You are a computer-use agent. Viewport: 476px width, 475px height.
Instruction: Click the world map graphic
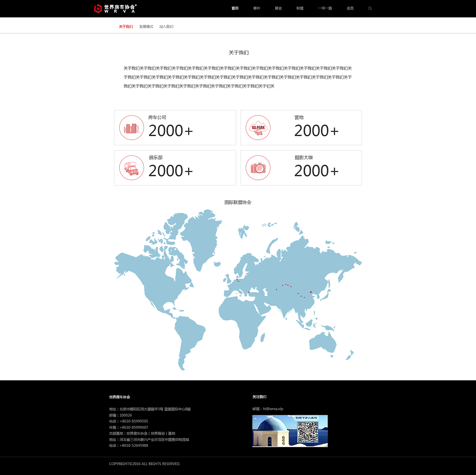pos(238,290)
